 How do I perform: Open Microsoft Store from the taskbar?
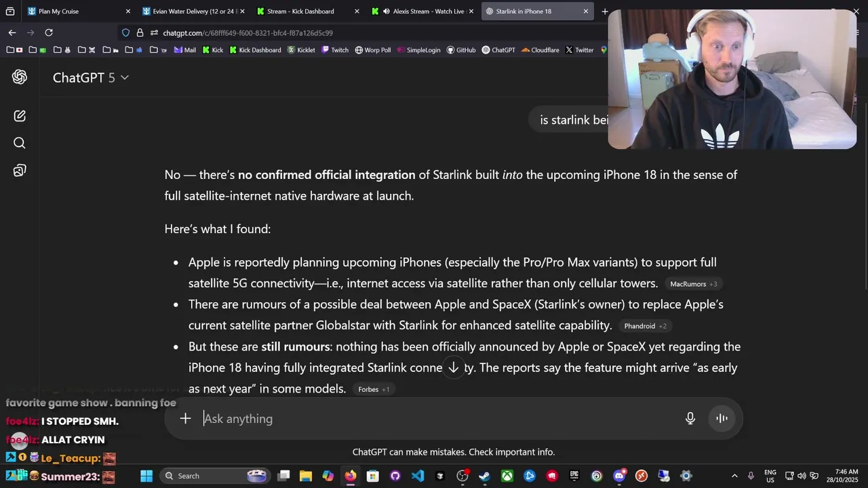click(373, 476)
